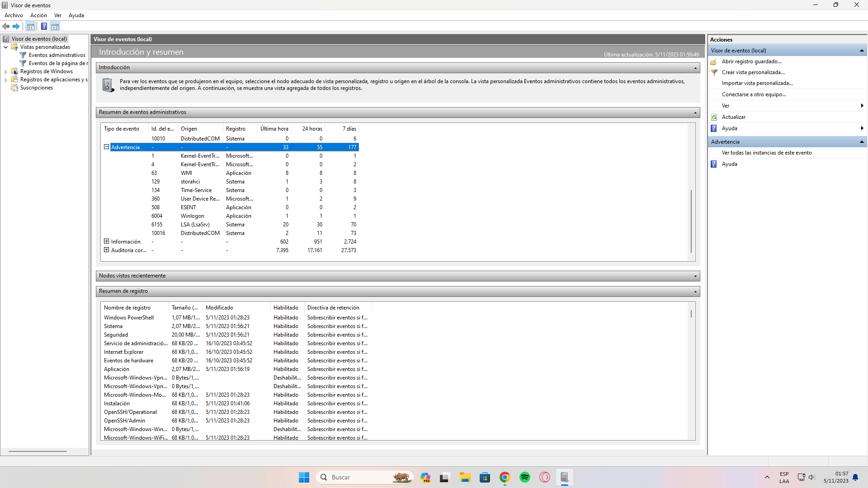
Task: Collapse the Advertencia event group
Action: point(107,147)
